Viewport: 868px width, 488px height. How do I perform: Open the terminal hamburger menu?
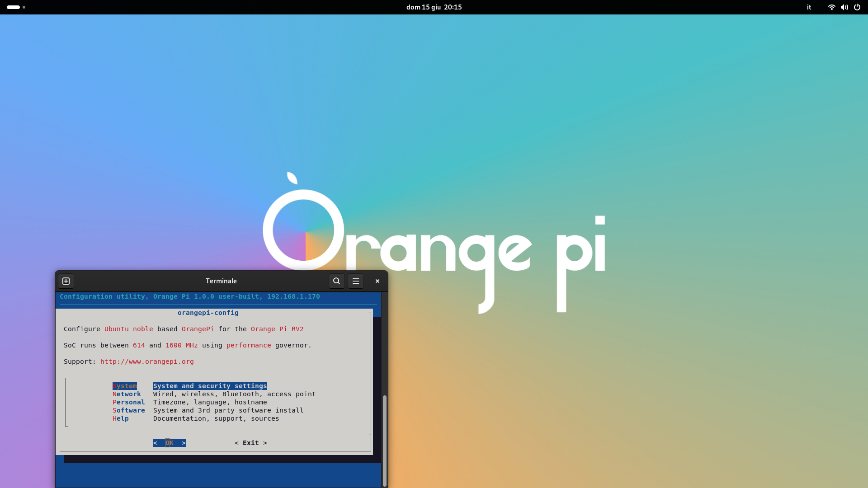click(x=356, y=281)
